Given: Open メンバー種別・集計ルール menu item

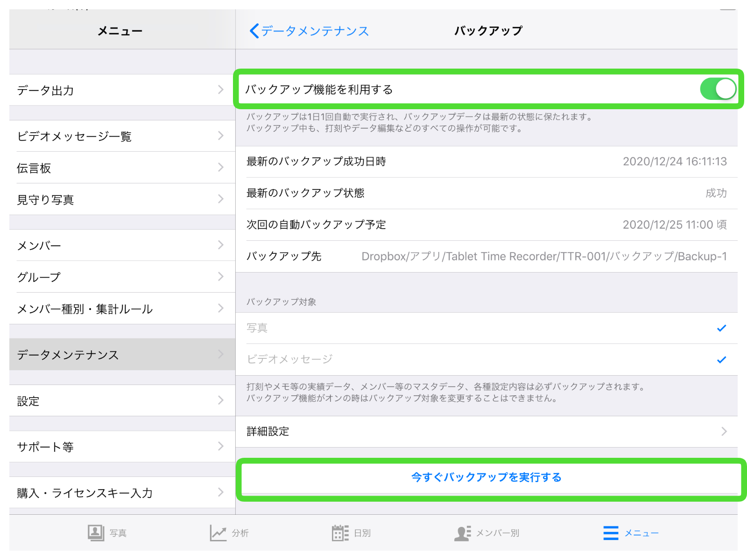Looking at the screenshot, I should coord(122,308).
